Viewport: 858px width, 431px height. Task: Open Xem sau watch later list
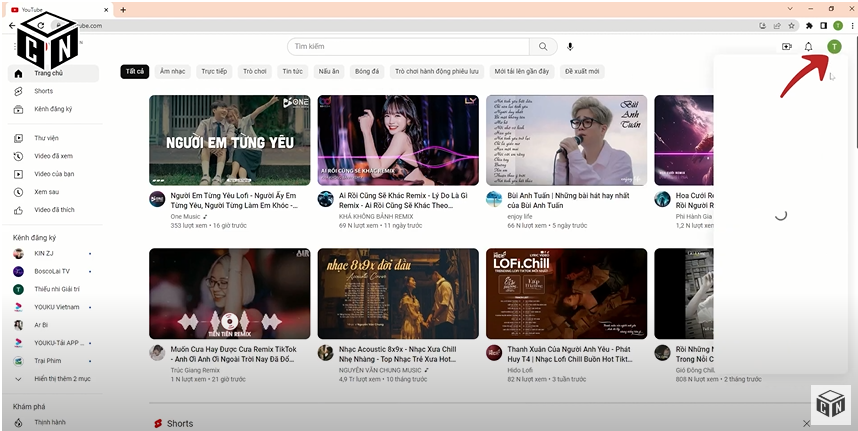(x=46, y=192)
